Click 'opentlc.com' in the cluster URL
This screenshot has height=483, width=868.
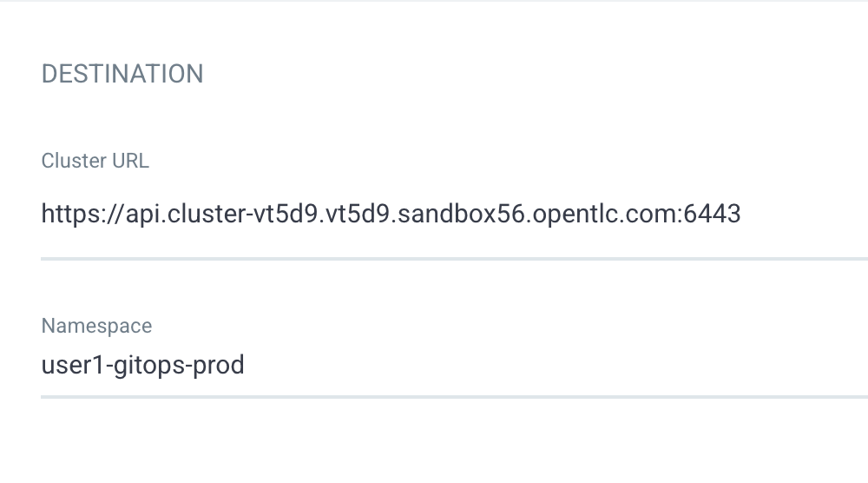pos(604,214)
